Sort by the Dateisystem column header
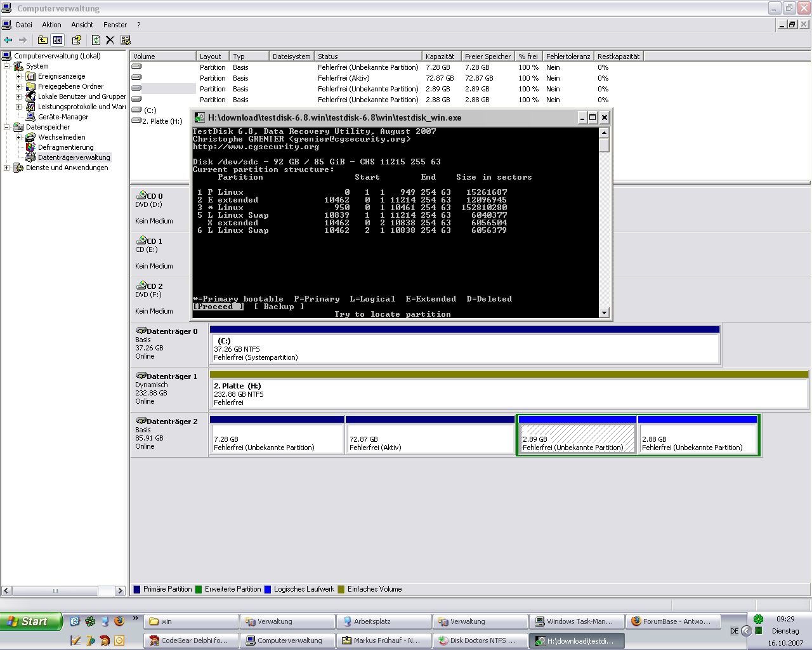The width and height of the screenshot is (812, 650). [292, 56]
